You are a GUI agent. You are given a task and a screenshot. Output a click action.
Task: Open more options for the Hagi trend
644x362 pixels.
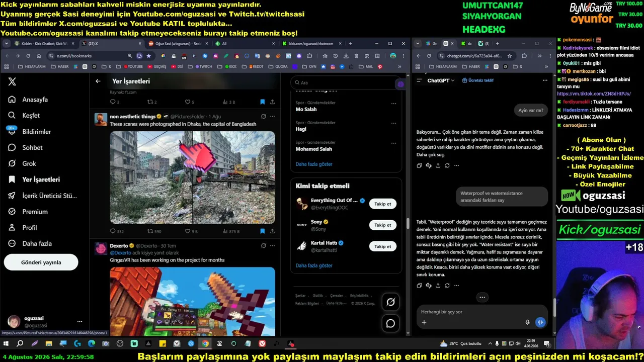pyautogui.click(x=393, y=123)
